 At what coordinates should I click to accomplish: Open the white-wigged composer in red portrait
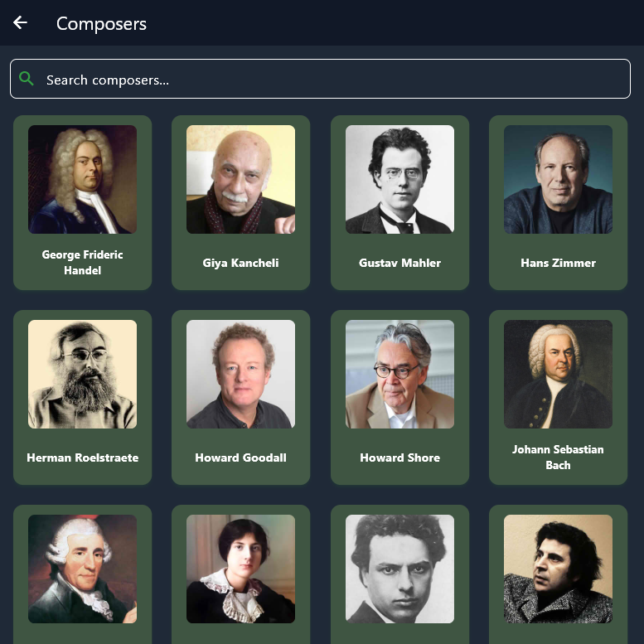[83, 569]
